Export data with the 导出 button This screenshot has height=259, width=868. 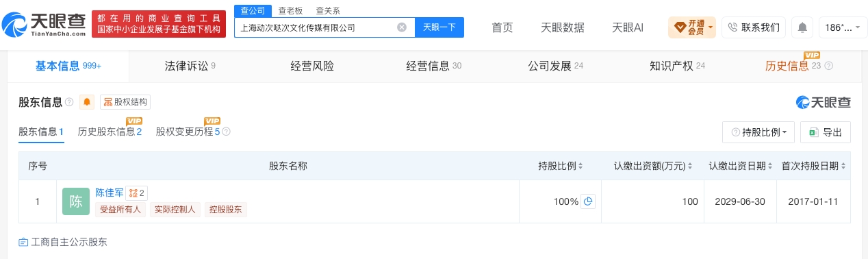(x=826, y=132)
